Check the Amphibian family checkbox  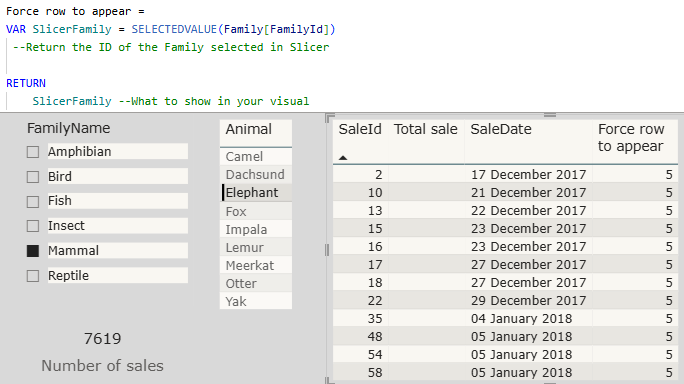point(33,152)
